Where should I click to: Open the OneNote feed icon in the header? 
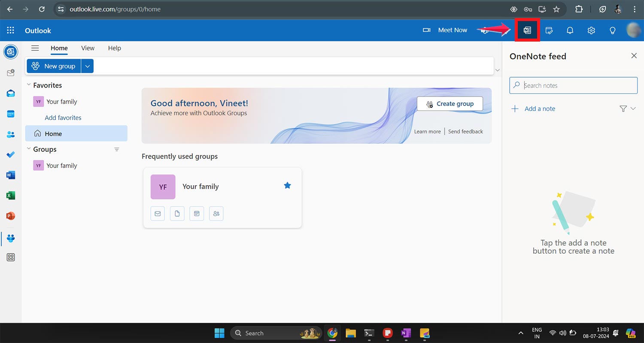tap(527, 30)
